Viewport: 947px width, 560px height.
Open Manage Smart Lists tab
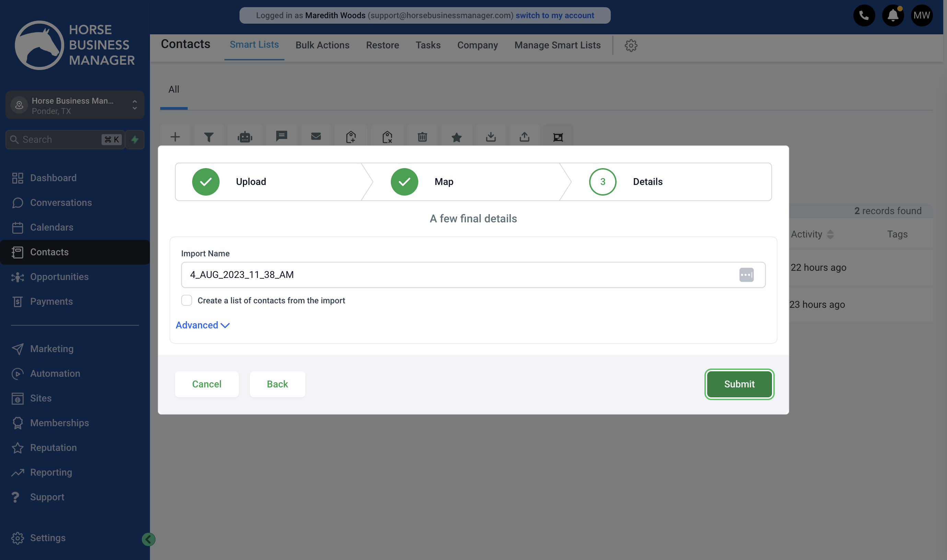pos(557,45)
